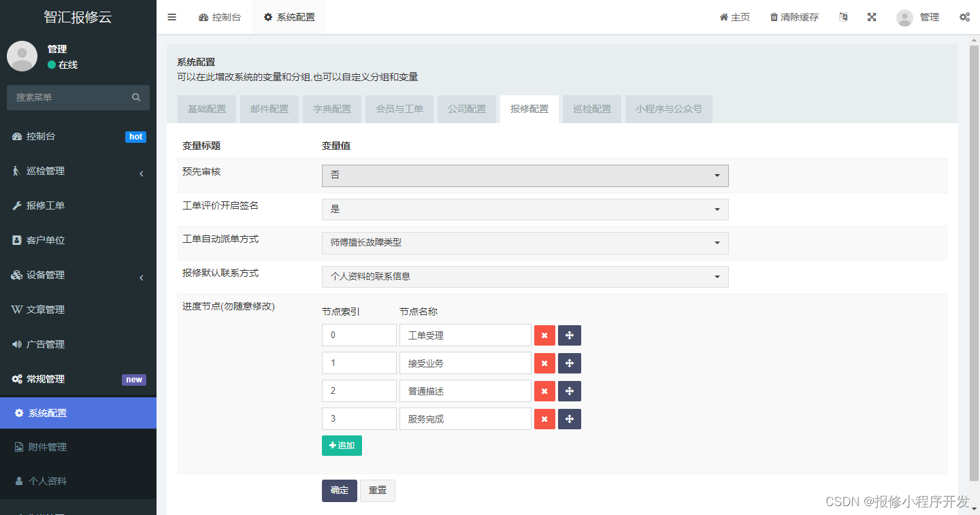
Task: Click the move handle for 接受业务 row
Action: (x=570, y=363)
